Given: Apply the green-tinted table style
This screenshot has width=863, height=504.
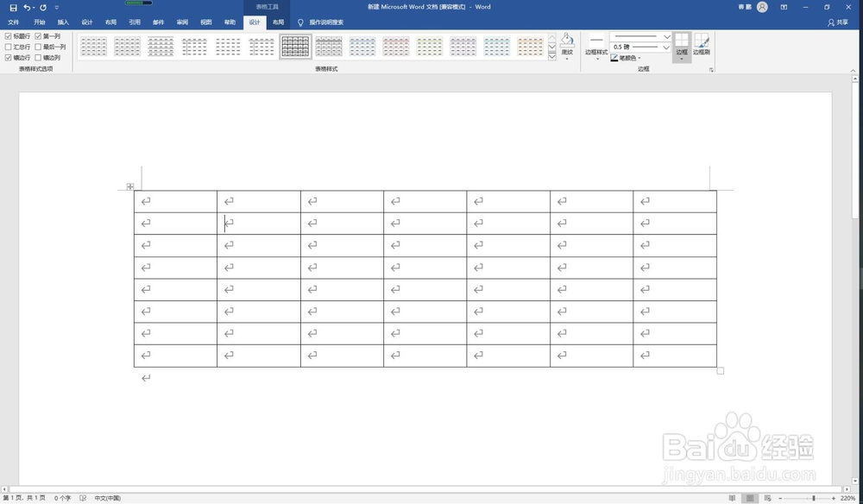Looking at the screenshot, I should (x=430, y=47).
